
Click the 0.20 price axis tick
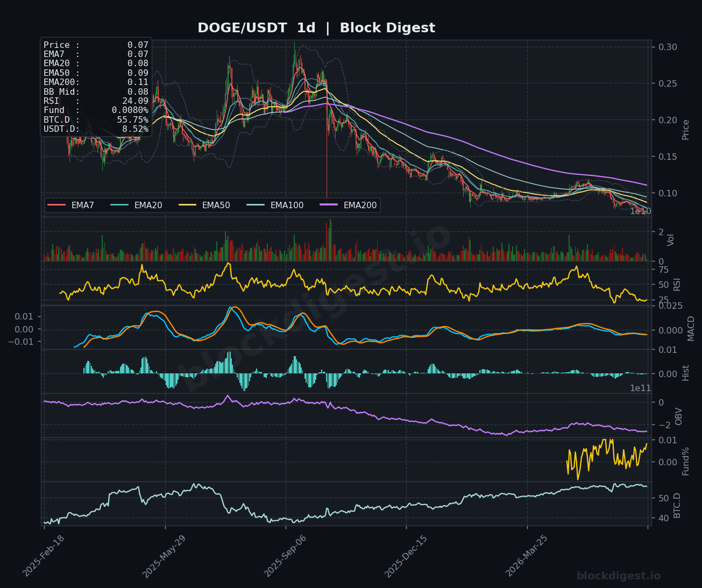click(668, 120)
